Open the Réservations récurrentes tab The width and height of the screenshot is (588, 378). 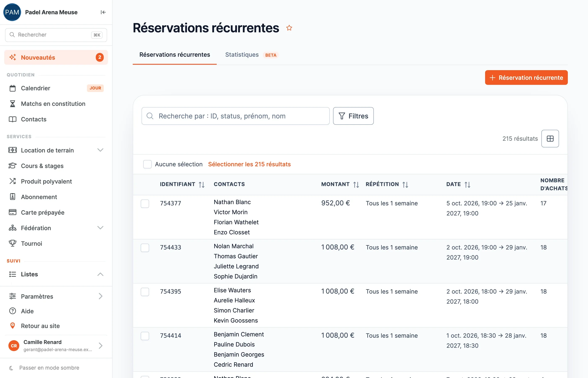(x=175, y=55)
